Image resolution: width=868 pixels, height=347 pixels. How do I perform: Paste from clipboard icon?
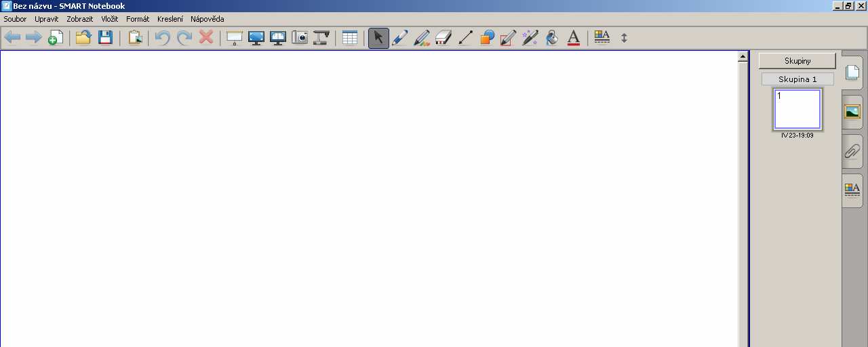point(135,38)
